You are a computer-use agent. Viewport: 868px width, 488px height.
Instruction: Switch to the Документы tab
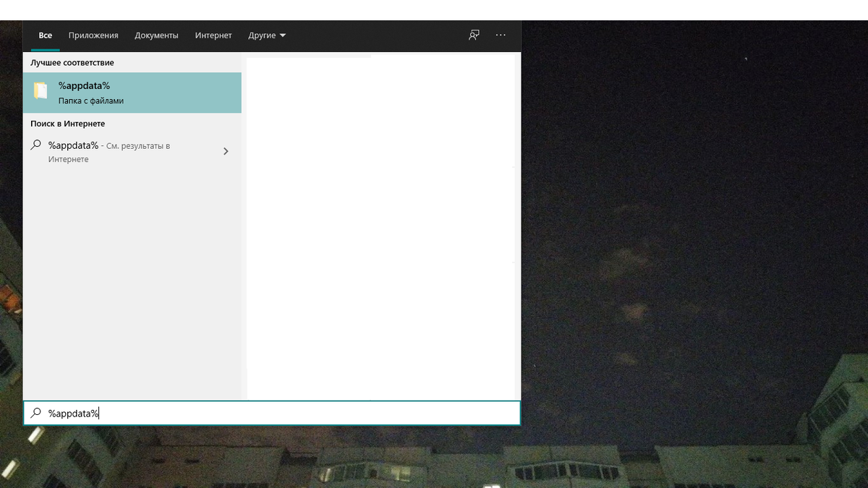pos(156,35)
